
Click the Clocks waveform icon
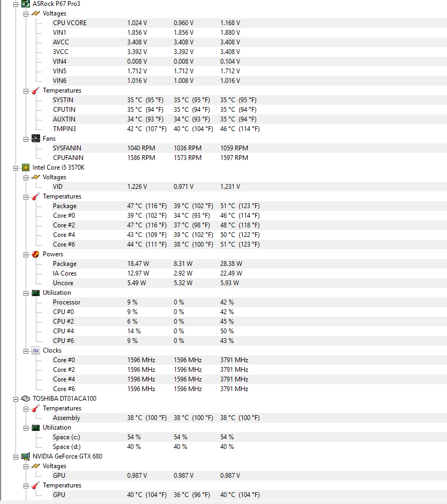36,350
